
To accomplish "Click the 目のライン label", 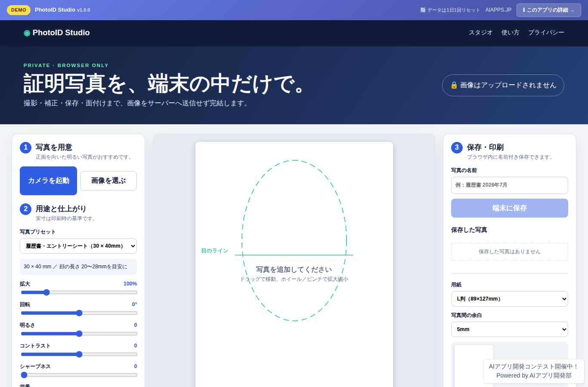I will tap(215, 251).
